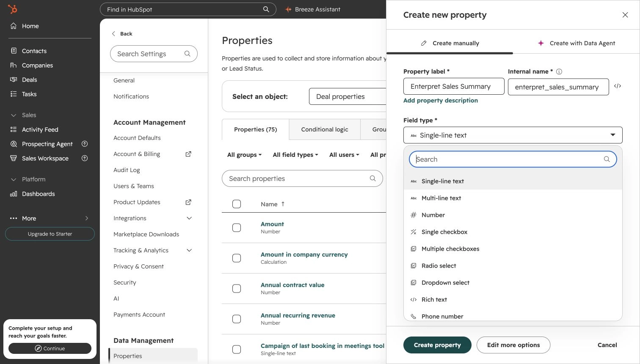Click Edit more options
The width and height of the screenshot is (640, 364).
(x=513, y=345)
